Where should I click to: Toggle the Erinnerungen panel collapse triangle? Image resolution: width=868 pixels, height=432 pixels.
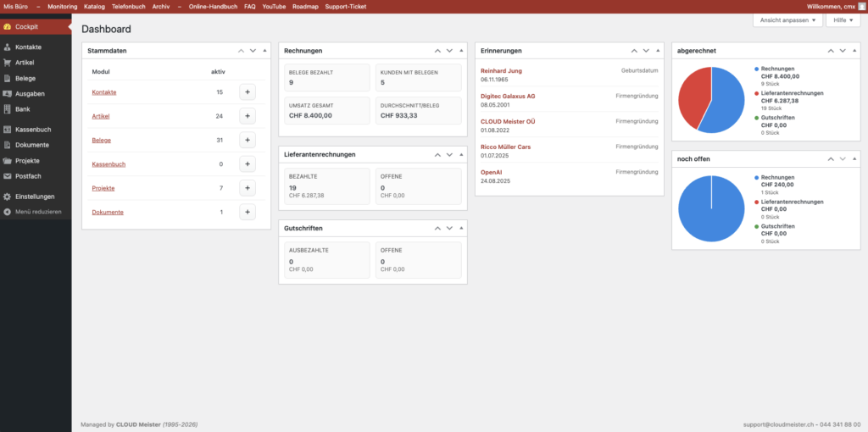point(659,51)
